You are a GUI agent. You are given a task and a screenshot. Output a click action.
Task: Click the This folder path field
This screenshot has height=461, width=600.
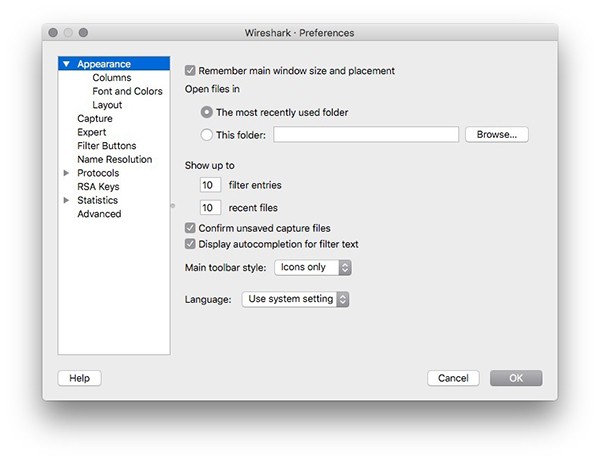click(x=366, y=135)
